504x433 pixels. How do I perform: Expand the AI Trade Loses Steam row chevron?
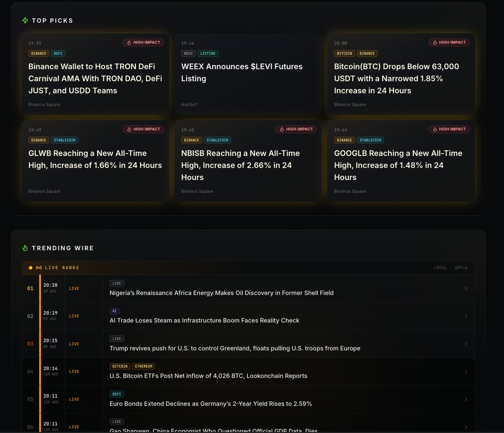tap(466, 316)
